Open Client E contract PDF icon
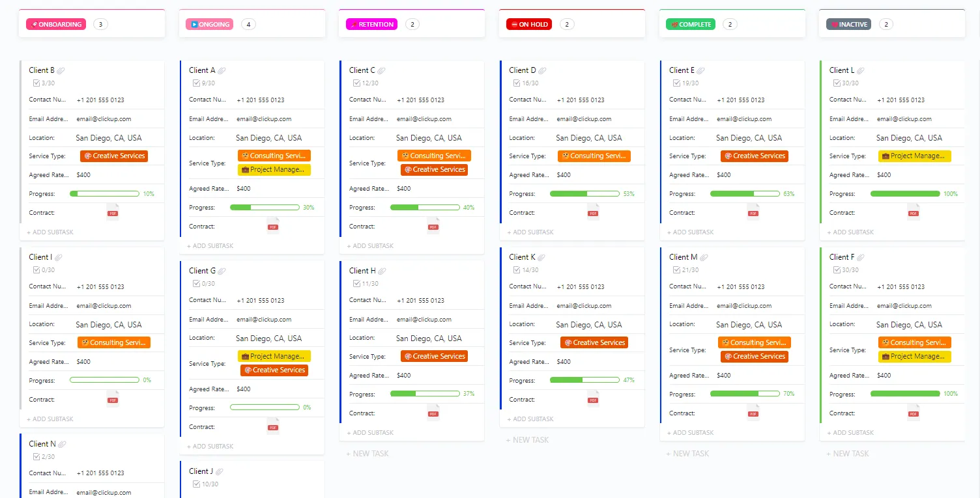This screenshot has width=980, height=498. [x=753, y=212]
